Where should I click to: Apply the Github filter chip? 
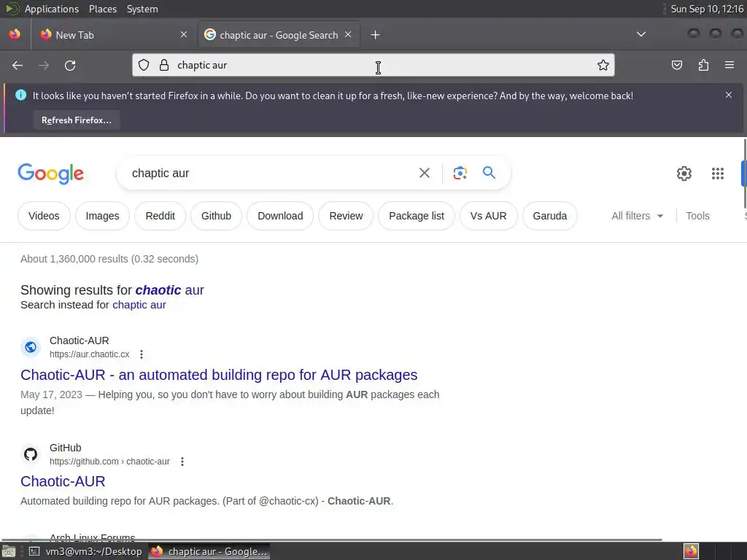216,216
